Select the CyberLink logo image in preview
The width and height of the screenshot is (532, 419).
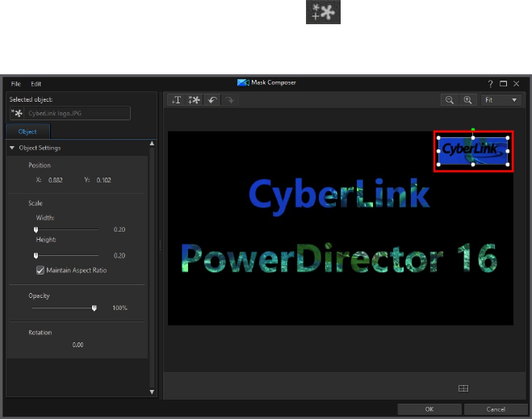pos(473,151)
